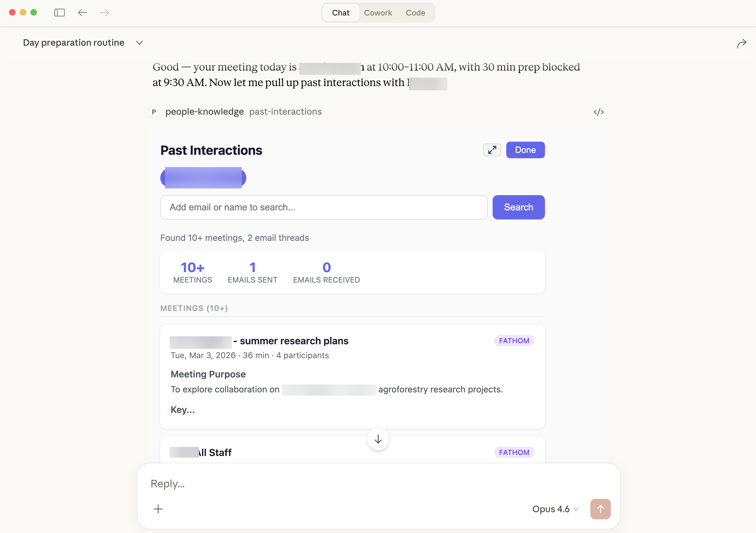756x533 pixels.
Task: Switch to the Cowork tab
Action: point(378,13)
